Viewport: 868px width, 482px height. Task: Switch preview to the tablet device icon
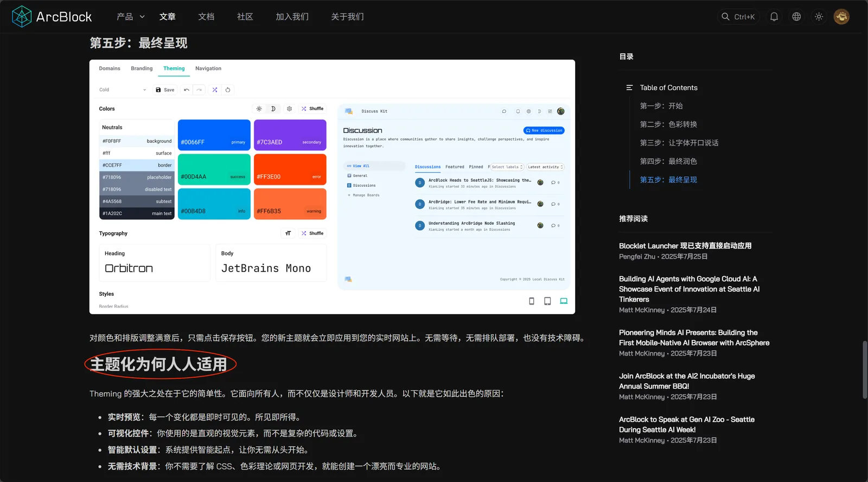point(548,301)
